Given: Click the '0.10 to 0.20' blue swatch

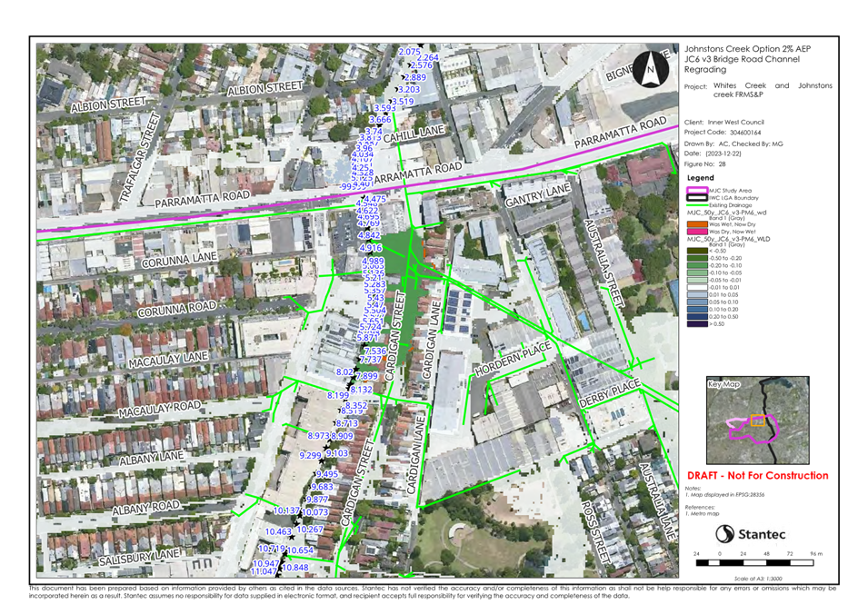Looking at the screenshot, I should 697,309.
